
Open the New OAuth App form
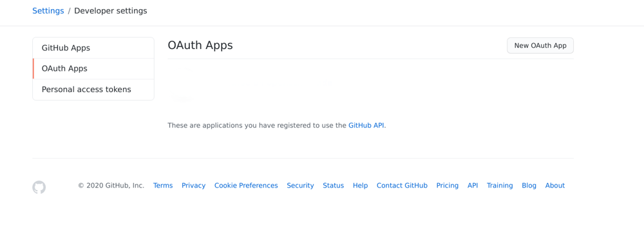(540, 46)
